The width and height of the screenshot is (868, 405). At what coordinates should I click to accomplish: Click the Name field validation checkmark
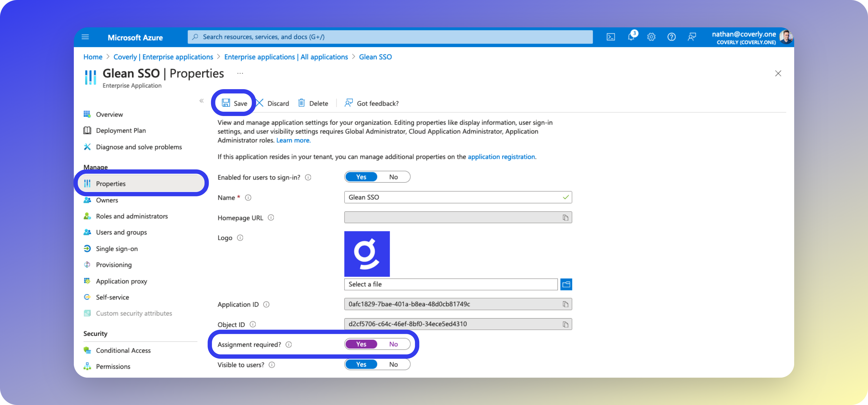click(565, 197)
